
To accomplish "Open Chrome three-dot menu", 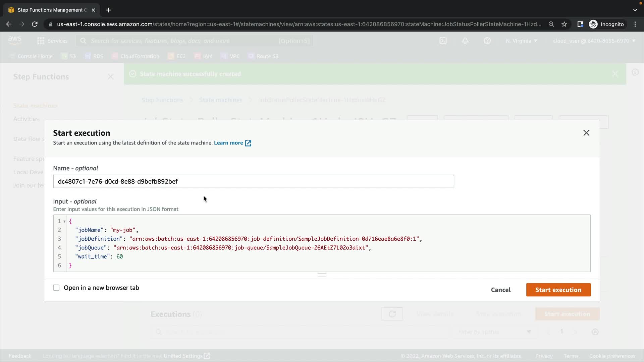I will coord(635,24).
